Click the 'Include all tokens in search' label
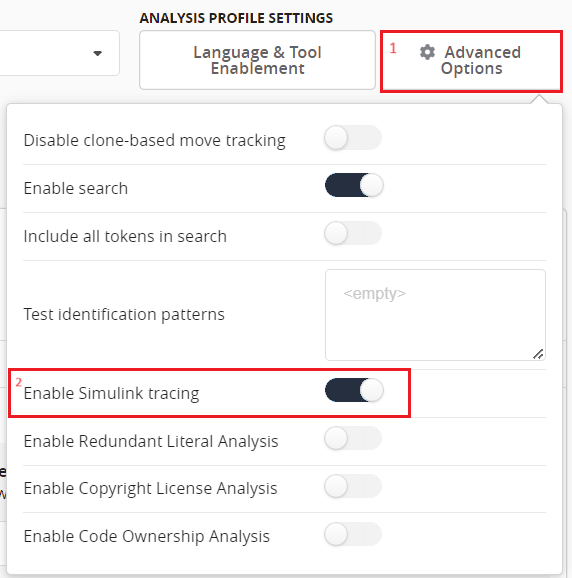572x578 pixels. 125,236
